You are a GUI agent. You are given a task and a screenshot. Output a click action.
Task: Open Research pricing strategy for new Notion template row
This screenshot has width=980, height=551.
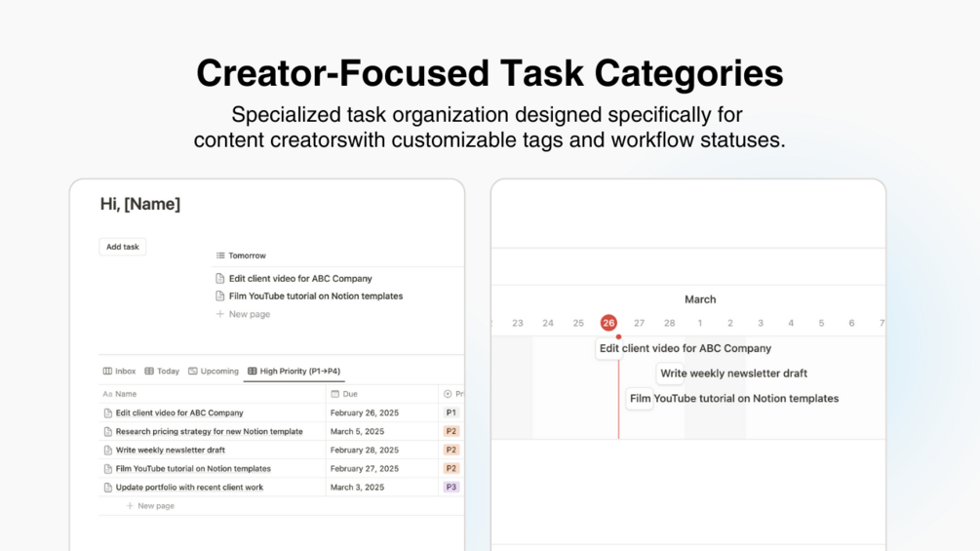[209, 432]
